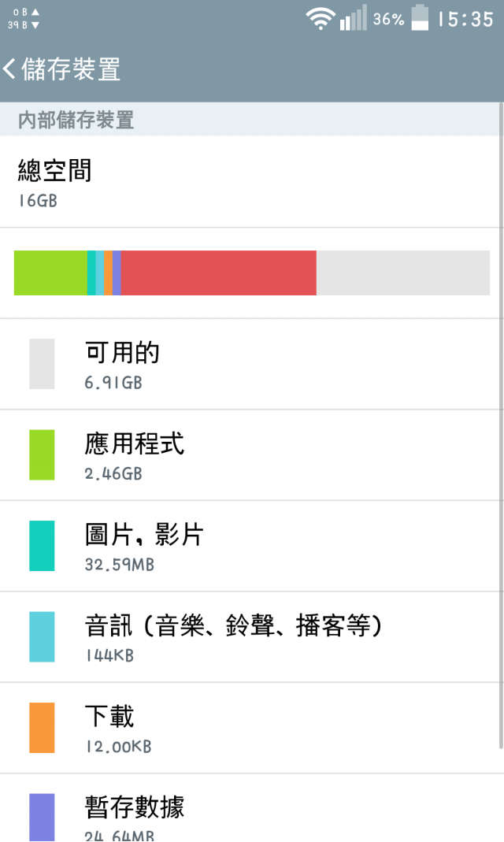
Task: Tap the cellular signal strength icon
Action: coord(353,17)
